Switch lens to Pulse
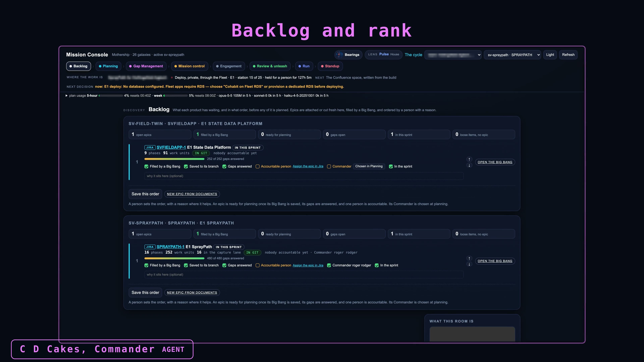644x362 pixels. click(x=384, y=54)
